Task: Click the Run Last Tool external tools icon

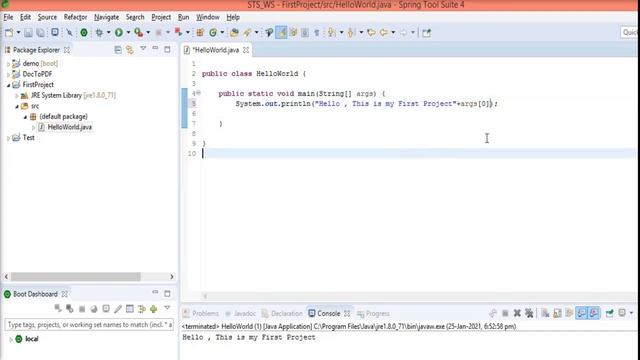Action: pos(139,33)
